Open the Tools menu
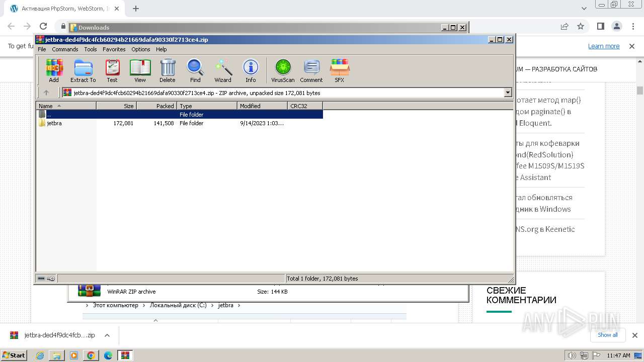This screenshot has width=644, height=362. pyautogui.click(x=91, y=49)
